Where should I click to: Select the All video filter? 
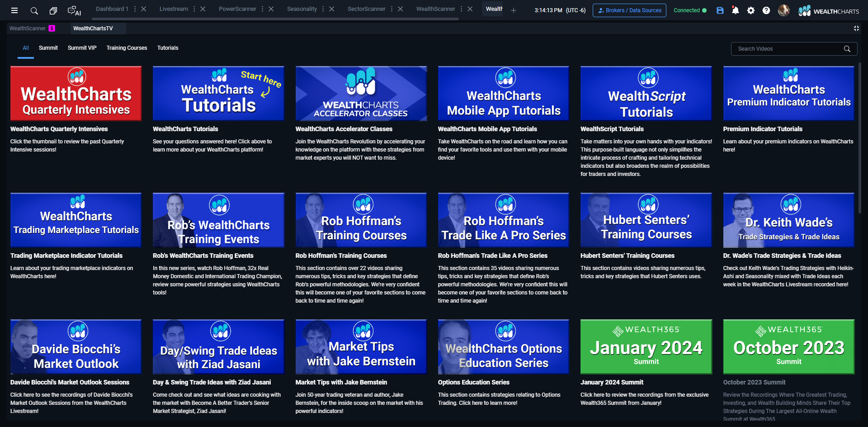26,48
